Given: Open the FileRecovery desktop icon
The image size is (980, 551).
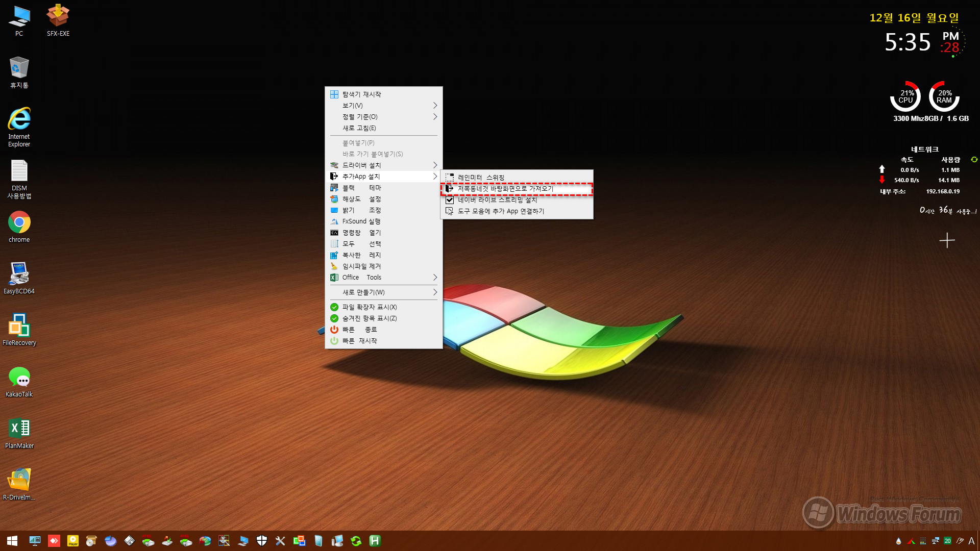Looking at the screenshot, I should 19,330.
